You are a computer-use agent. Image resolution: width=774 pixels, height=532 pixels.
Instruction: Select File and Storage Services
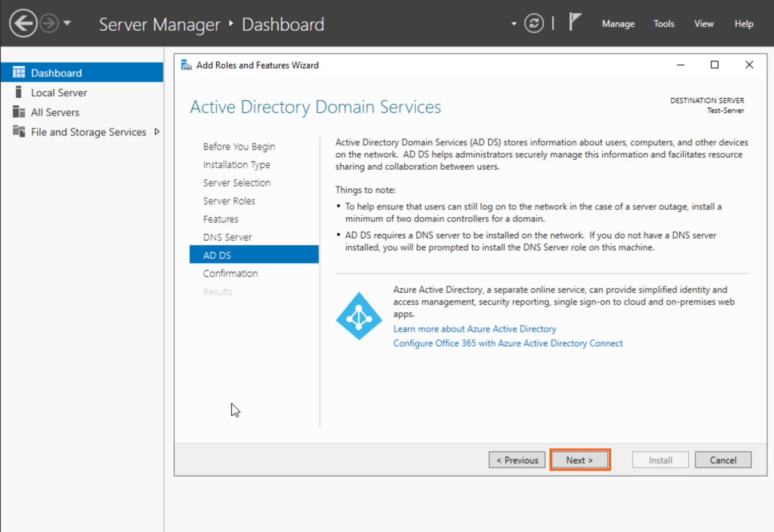(88, 131)
